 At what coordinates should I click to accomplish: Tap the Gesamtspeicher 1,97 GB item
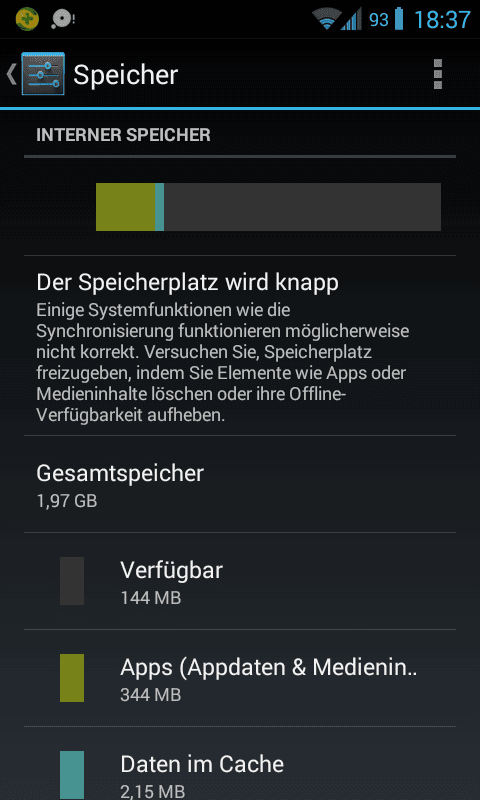point(240,484)
